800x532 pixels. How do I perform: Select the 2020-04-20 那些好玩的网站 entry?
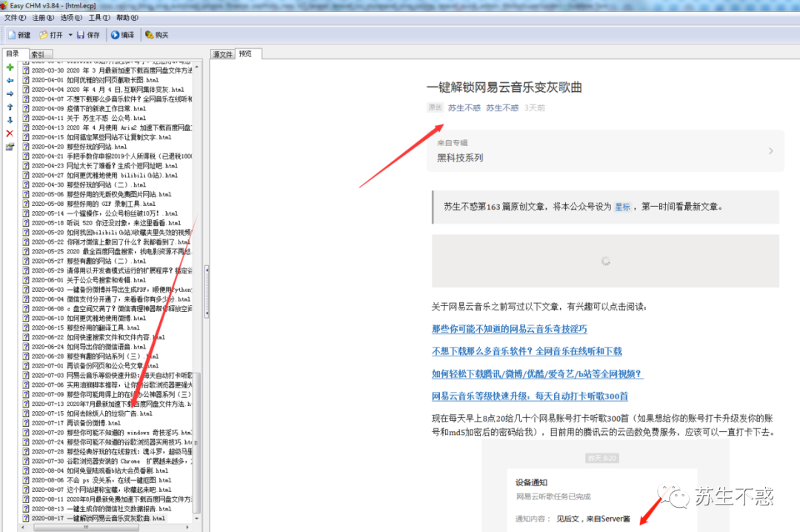click(x=79, y=147)
